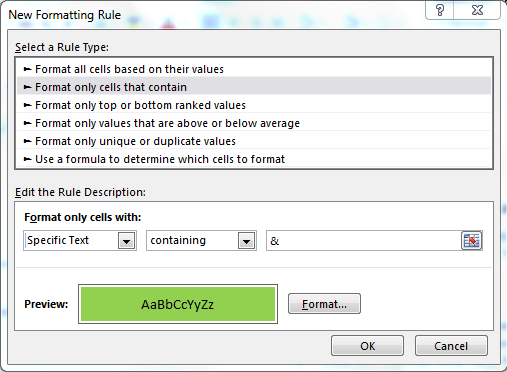This screenshot has height=372, width=507.
Task: Open the containing operator combo box
Action: (201, 240)
